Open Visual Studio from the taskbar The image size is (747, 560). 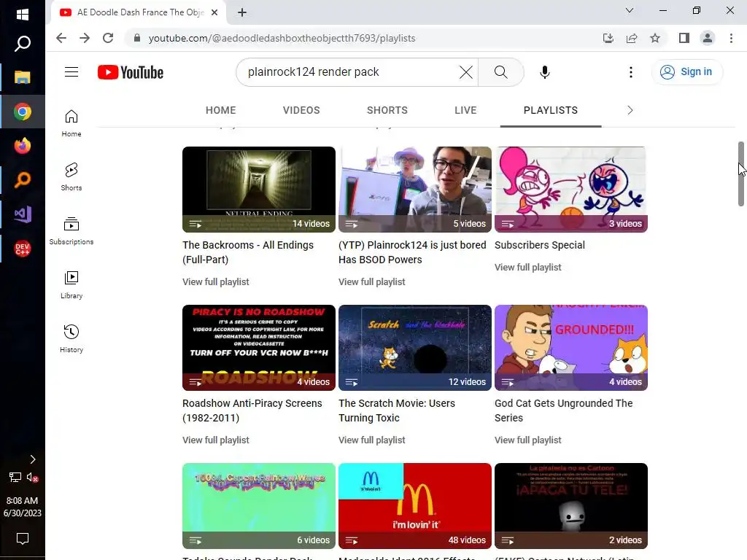(23, 214)
